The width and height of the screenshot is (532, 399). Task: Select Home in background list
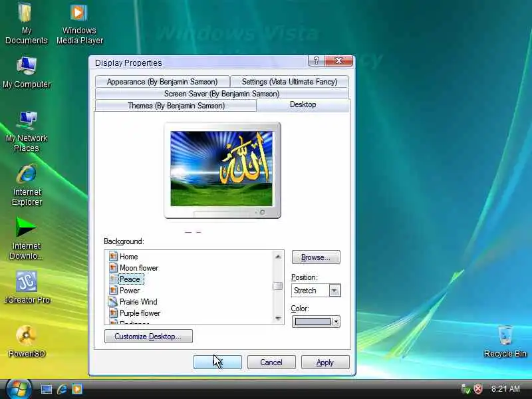click(128, 257)
